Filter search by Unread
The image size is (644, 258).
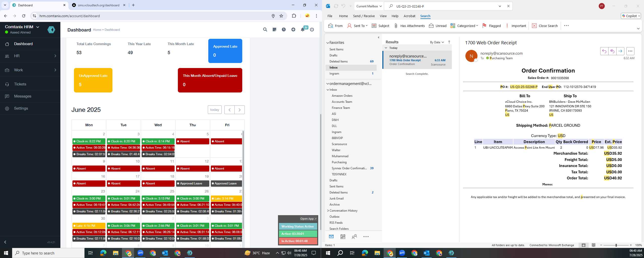coord(438,26)
